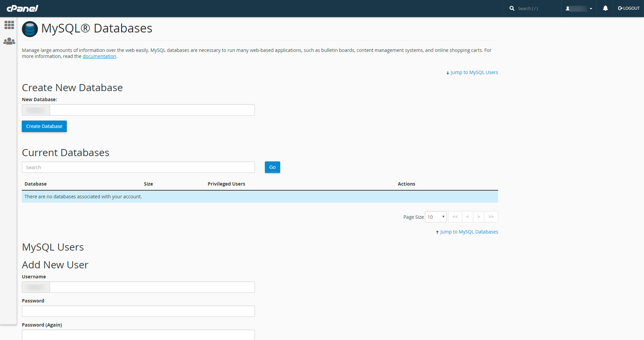The height and width of the screenshot is (340, 644).
Task: Click the no databases notice message
Action: (260, 197)
